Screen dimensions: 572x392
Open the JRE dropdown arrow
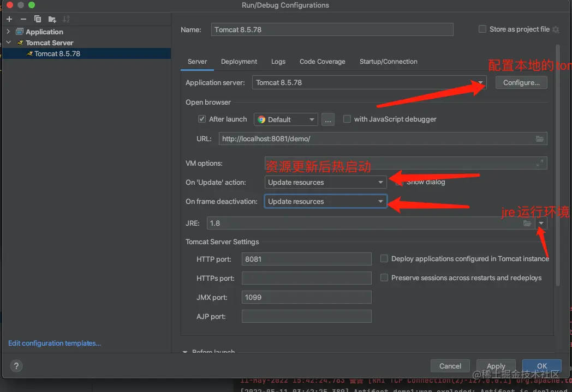pyautogui.click(x=541, y=223)
